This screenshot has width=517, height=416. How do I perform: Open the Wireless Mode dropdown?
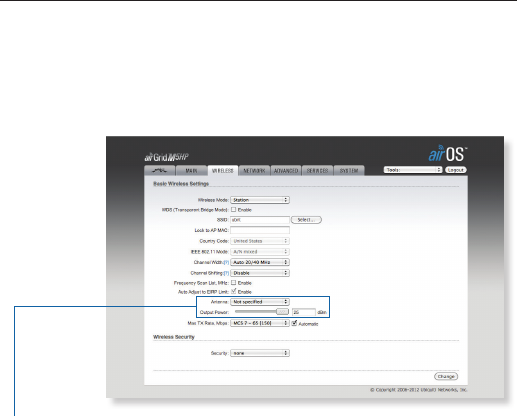point(260,200)
